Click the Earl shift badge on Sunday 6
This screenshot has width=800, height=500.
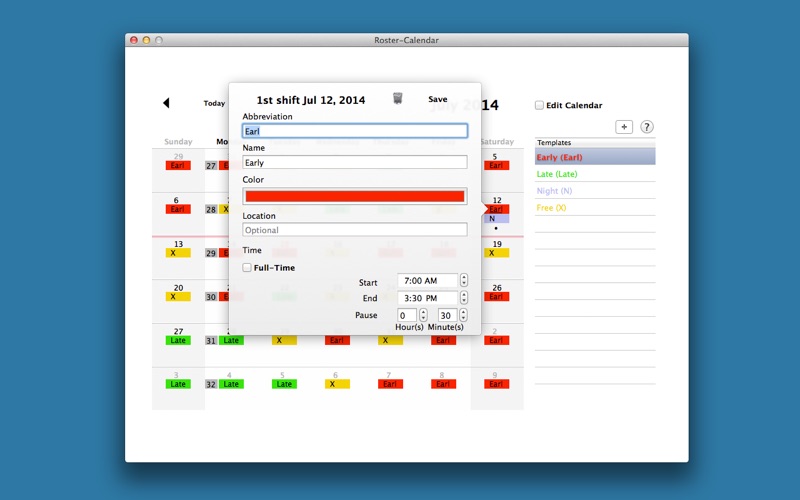pos(178,209)
